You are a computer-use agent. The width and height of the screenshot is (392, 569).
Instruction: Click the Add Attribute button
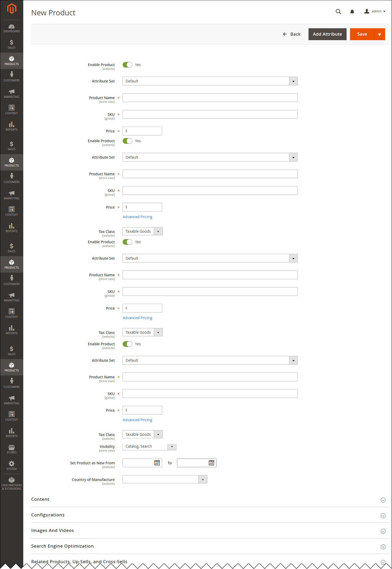[327, 34]
